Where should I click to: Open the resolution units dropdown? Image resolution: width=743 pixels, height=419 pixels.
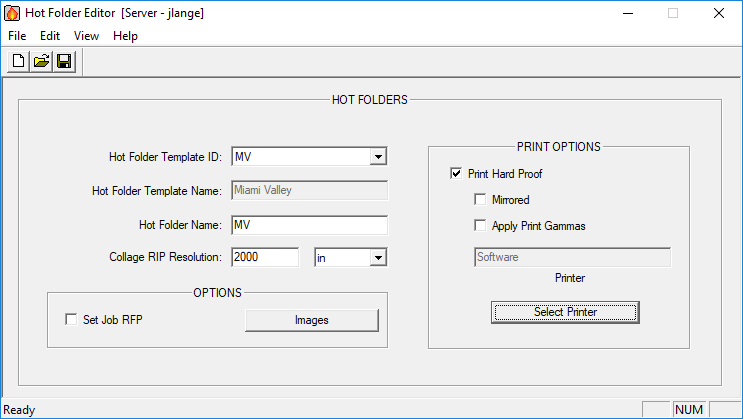[377, 258]
